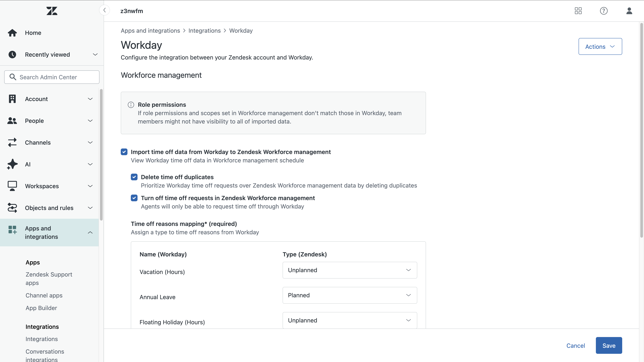The image size is (644, 362).
Task: Click the Vacation (Hours) row name
Action: 162,272
